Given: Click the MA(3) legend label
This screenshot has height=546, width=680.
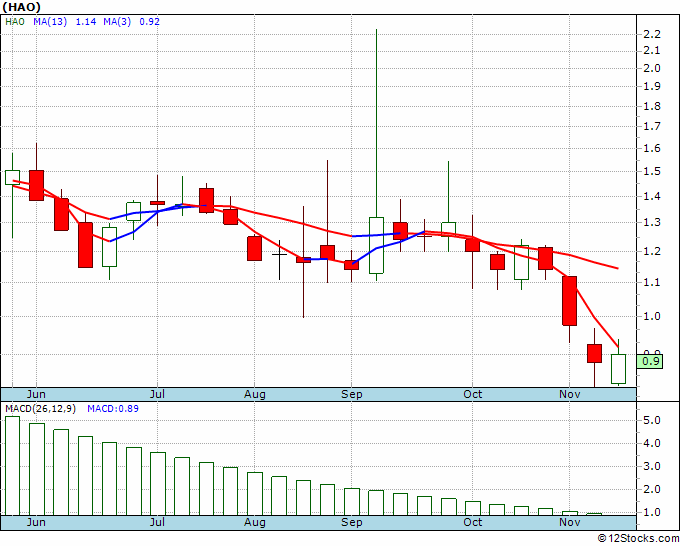Looking at the screenshot, I should click(117, 22).
